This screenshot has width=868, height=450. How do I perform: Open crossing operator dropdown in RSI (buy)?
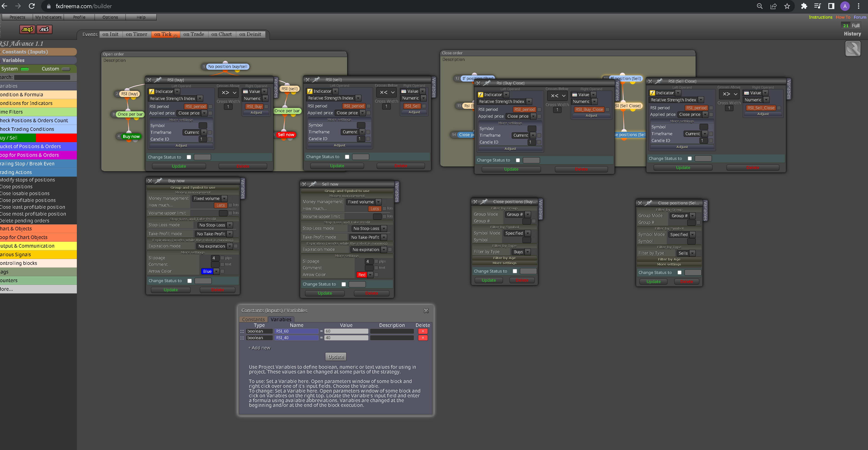(x=229, y=92)
